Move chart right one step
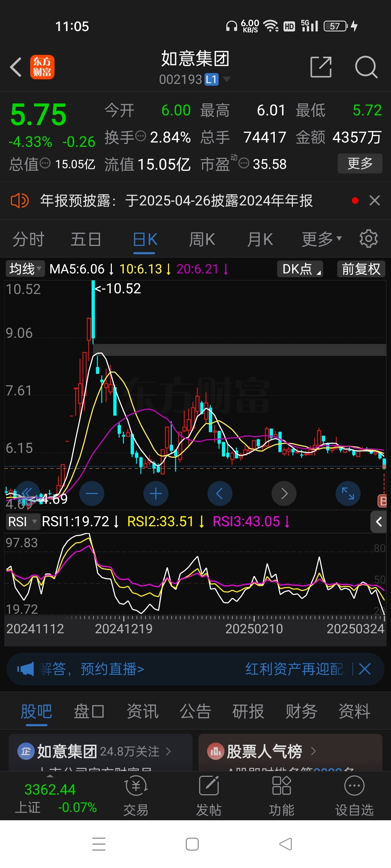391x868 pixels. pos(284,493)
